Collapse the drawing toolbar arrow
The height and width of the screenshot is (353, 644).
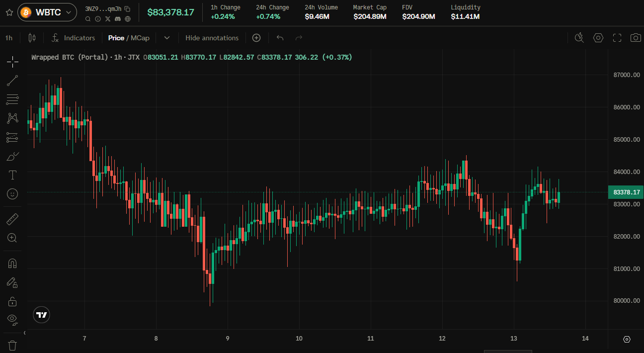pos(25,333)
